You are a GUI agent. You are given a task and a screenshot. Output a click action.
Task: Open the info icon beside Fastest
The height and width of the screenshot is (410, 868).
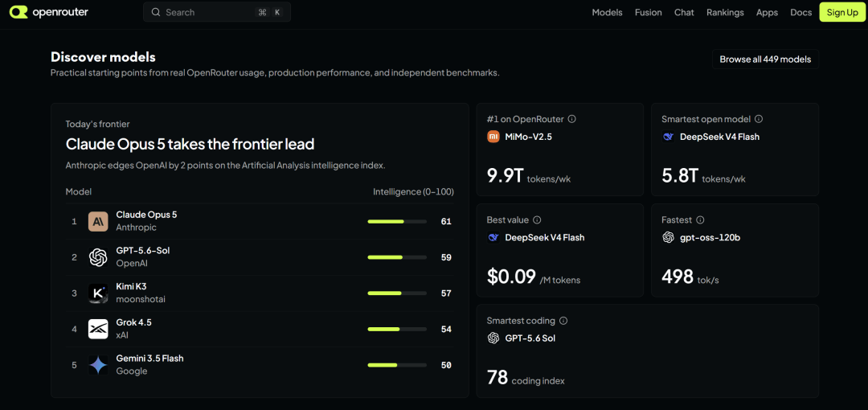700,220
